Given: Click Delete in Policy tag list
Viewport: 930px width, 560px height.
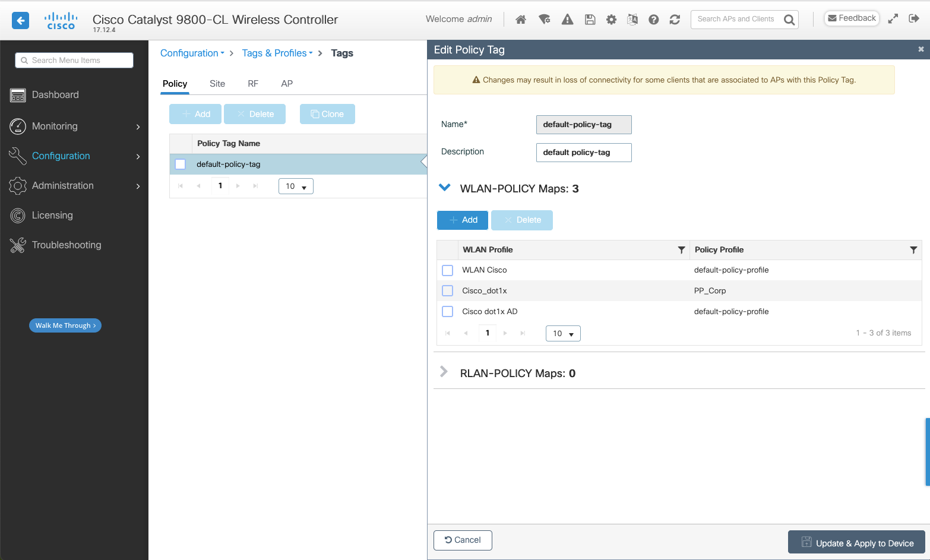Looking at the screenshot, I should coord(255,114).
